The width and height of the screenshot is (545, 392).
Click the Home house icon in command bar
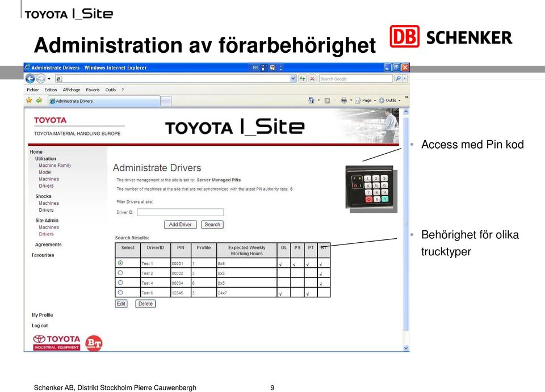(311, 100)
